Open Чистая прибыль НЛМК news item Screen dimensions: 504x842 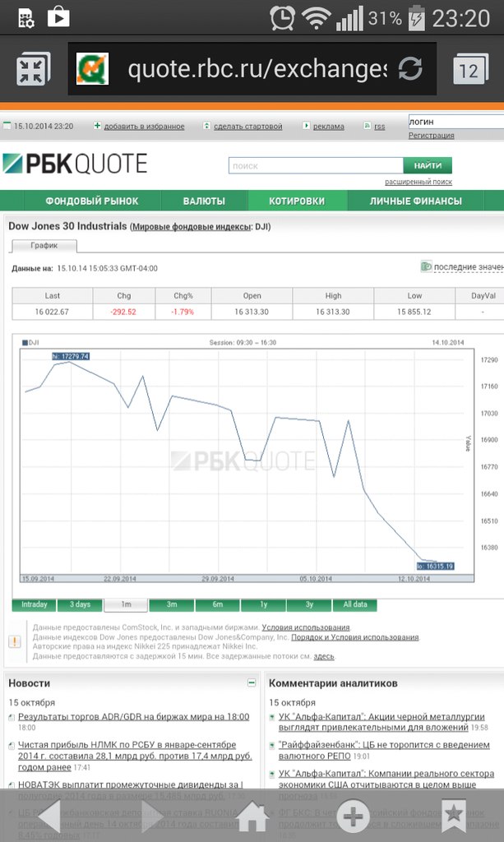[x=135, y=756]
